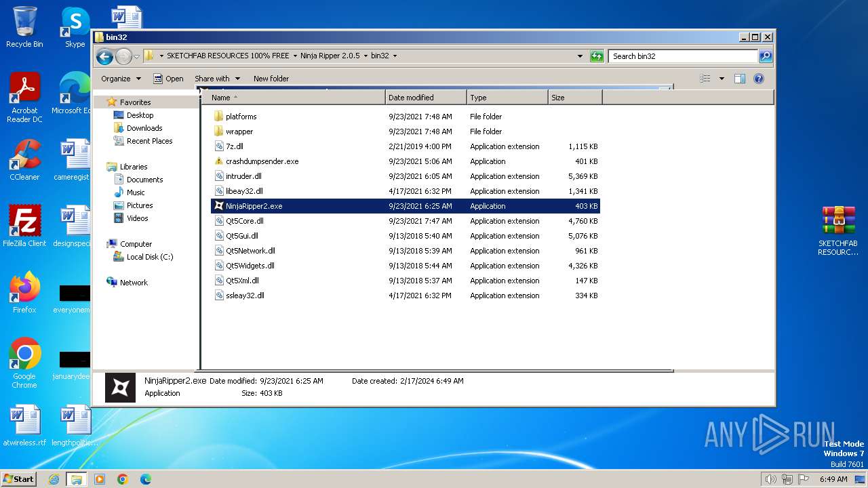Open the Help question mark icon
Image resolution: width=868 pixels, height=488 pixels.
(759, 79)
